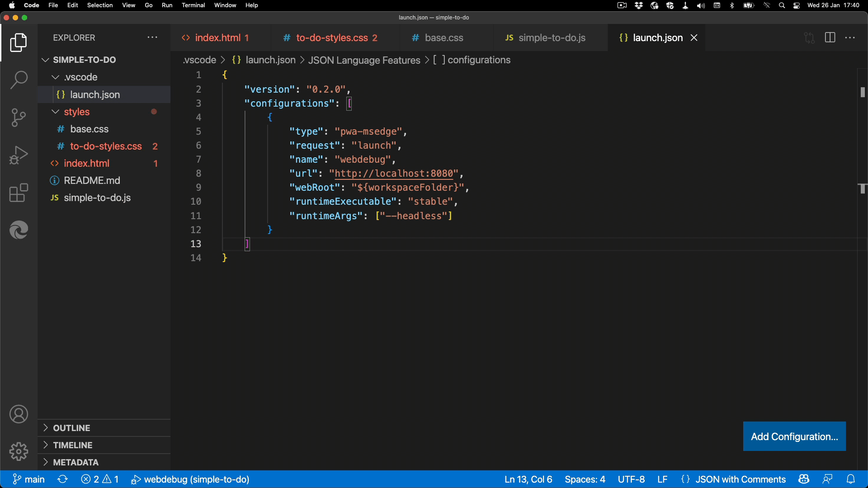Viewport: 868px width, 488px height.
Task: Open the Manage settings gear
Action: [x=19, y=451]
